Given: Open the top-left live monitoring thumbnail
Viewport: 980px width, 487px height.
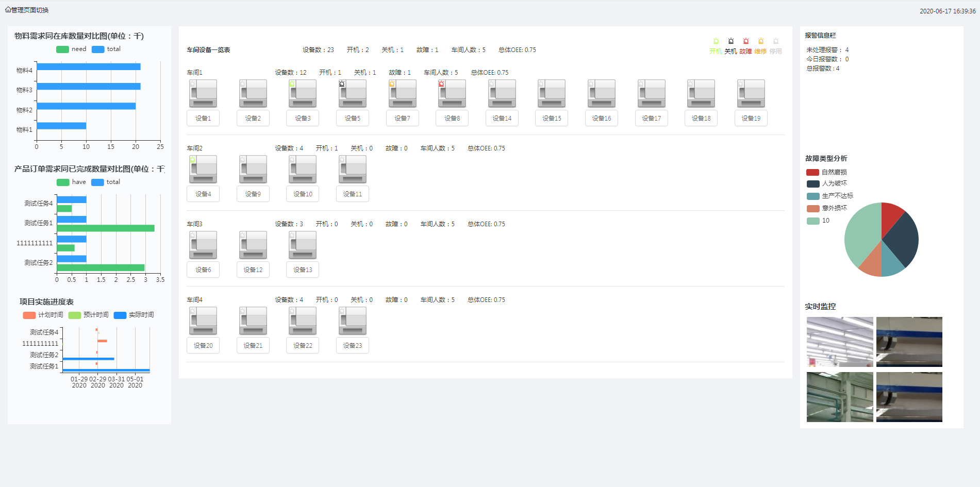Looking at the screenshot, I should [840, 342].
